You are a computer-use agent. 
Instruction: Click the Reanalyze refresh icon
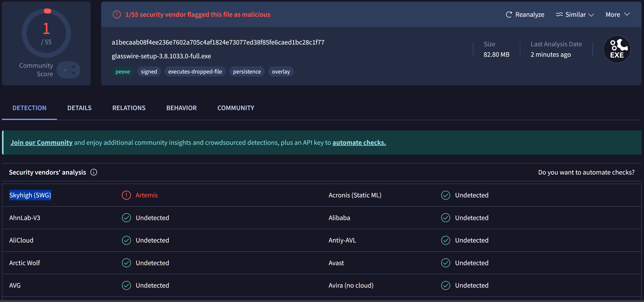click(x=509, y=15)
